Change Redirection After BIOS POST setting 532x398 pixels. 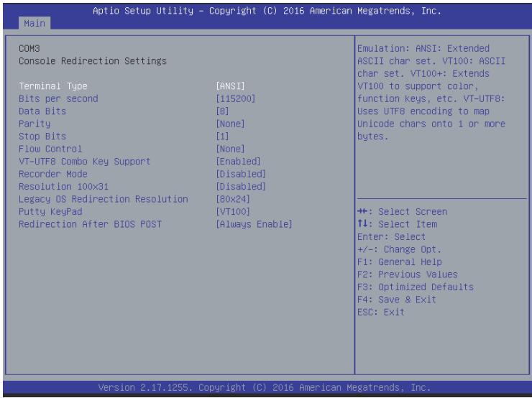(254, 224)
